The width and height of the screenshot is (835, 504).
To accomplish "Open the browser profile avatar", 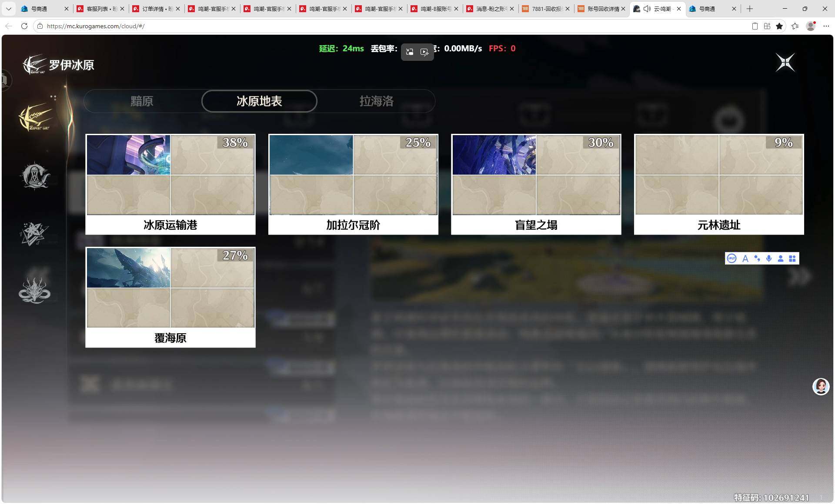I will point(811,26).
